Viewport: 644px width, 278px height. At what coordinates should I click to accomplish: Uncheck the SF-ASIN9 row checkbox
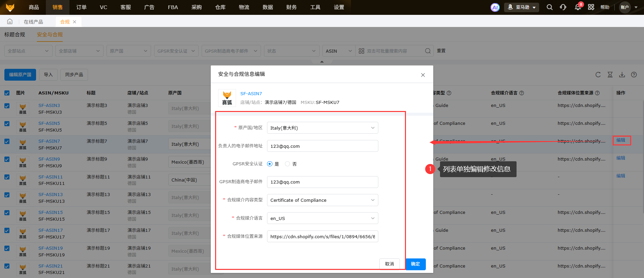point(7,159)
